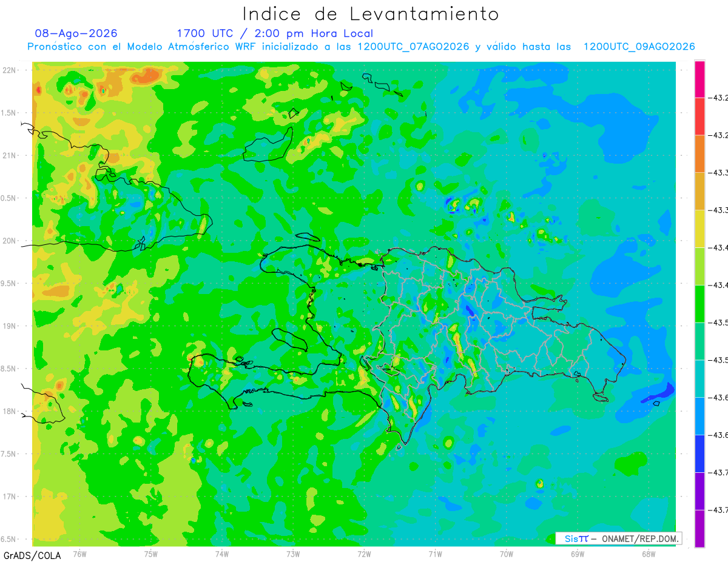Click the '6.5N' latitude label
This screenshot has height=562, width=728.
pos(8,539)
